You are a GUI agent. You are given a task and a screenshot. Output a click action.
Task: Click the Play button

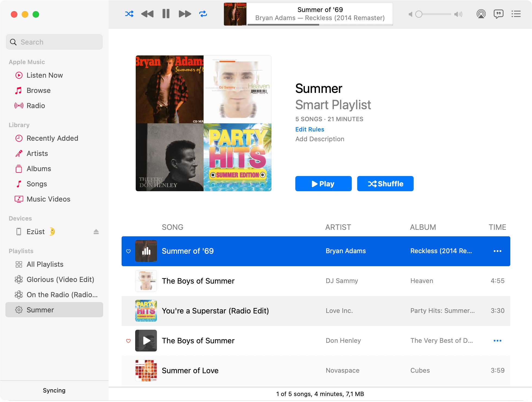[x=323, y=184]
